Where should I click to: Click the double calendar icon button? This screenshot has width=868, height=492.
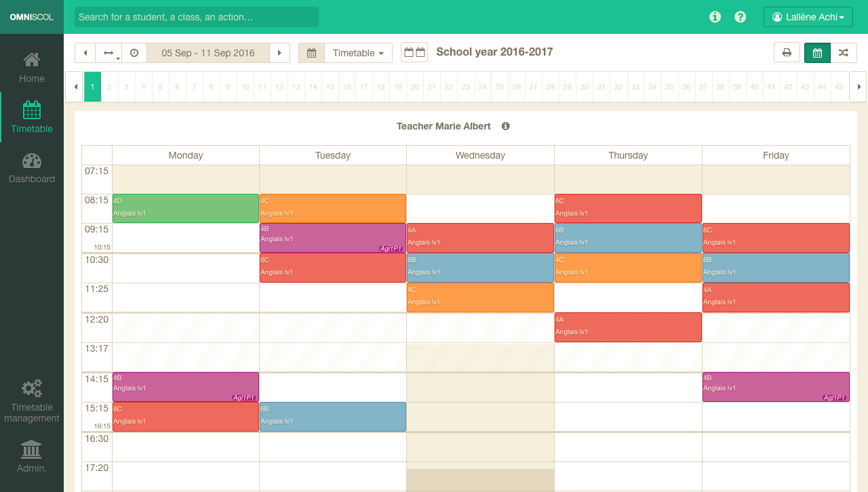(414, 53)
